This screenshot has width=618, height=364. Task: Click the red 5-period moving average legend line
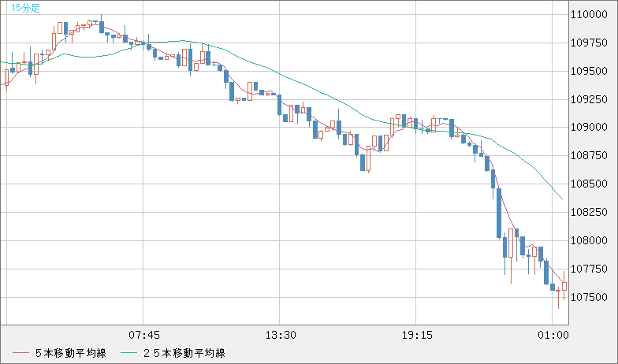pos(20,353)
